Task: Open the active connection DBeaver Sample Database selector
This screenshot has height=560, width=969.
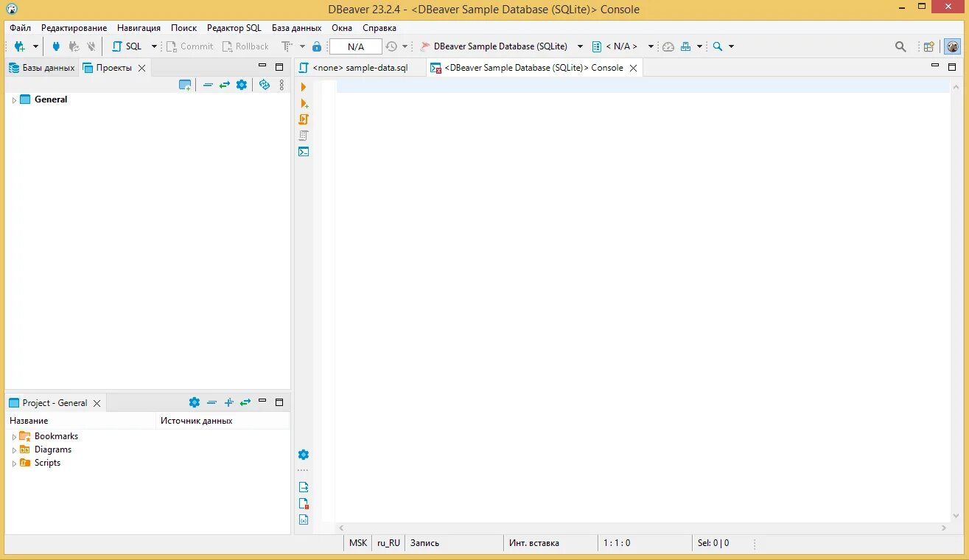Action: tap(502, 46)
